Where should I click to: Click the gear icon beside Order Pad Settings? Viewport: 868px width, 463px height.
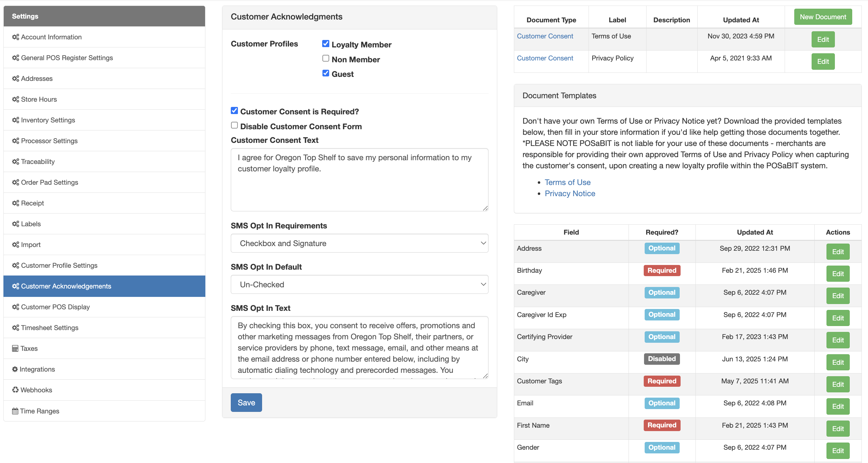(x=15, y=182)
